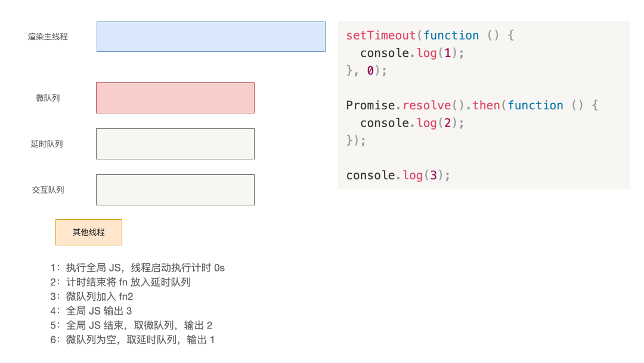Click the console.log(1); code line
The height and width of the screenshot is (363, 644).
tap(412, 53)
